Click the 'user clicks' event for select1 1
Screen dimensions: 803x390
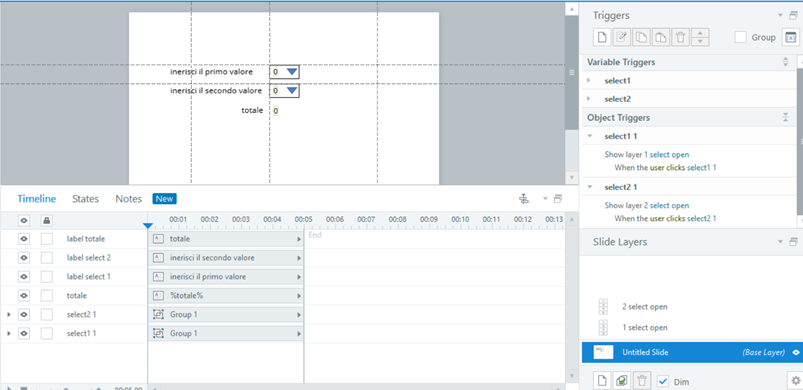coord(667,167)
